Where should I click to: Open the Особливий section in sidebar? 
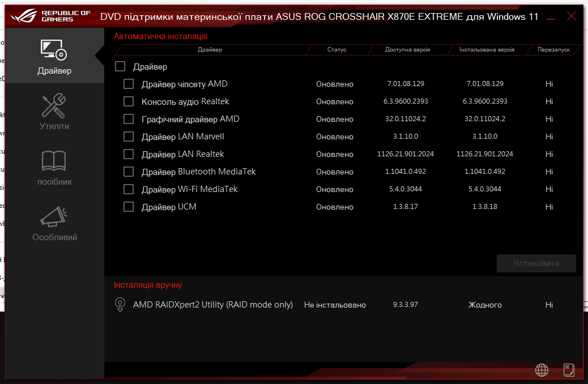54,223
